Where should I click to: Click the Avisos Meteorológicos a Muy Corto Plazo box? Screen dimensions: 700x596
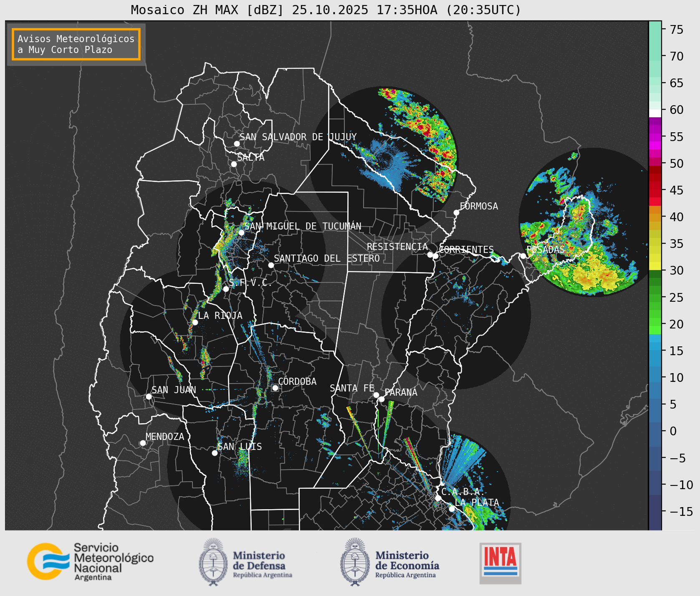(76, 45)
